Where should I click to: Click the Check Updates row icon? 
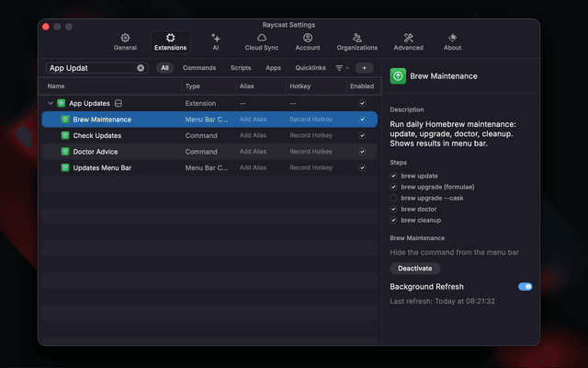pos(65,135)
